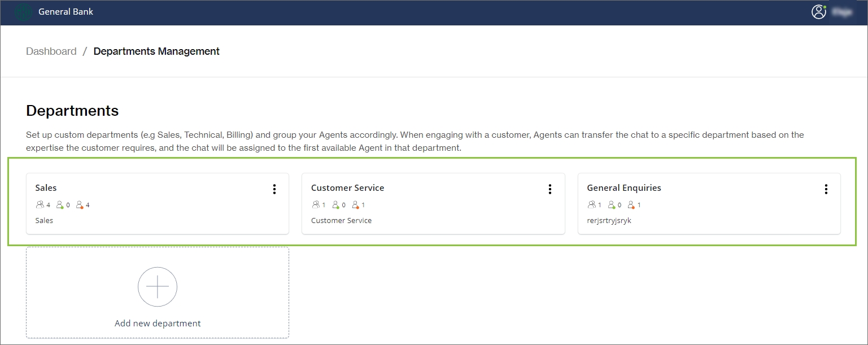Open the Sales card three-dot menu
The height and width of the screenshot is (345, 868).
coord(274,189)
